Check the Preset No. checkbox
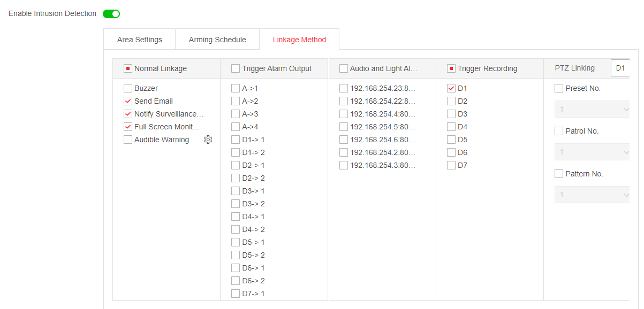Image resolution: width=644 pixels, height=309 pixels. [x=559, y=88]
